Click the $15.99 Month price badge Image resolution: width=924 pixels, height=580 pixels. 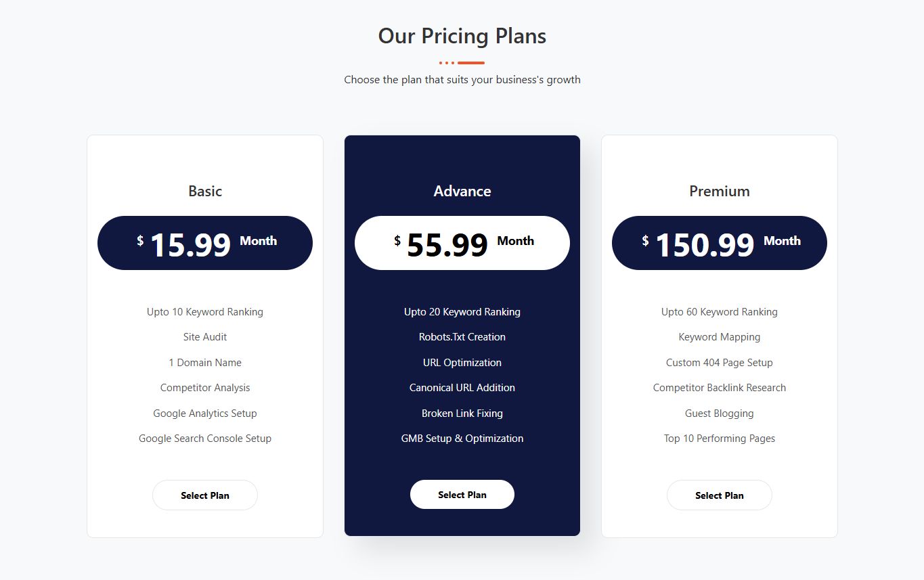tap(204, 243)
